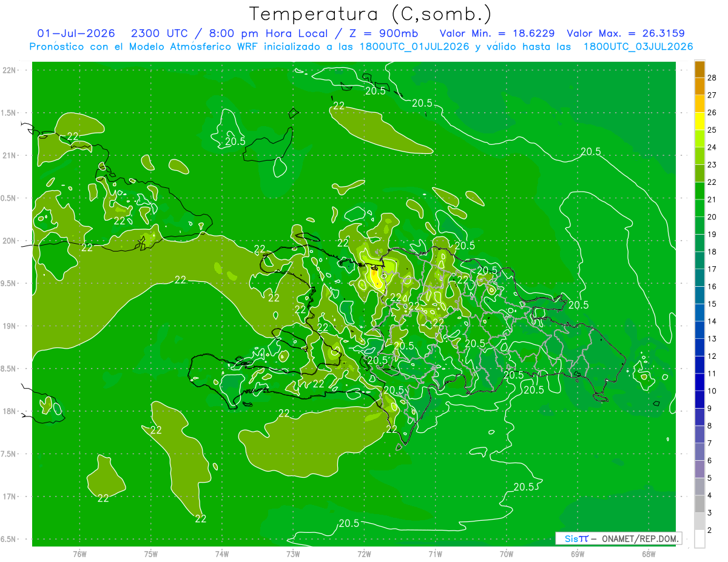This screenshot has width=728, height=562.
Task: Click the 68W longitude axis label
Action: (x=649, y=554)
